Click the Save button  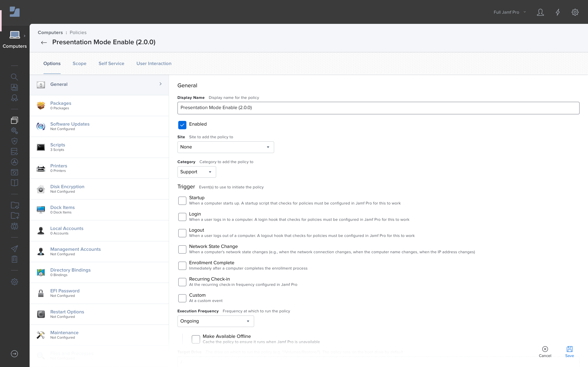point(570,352)
